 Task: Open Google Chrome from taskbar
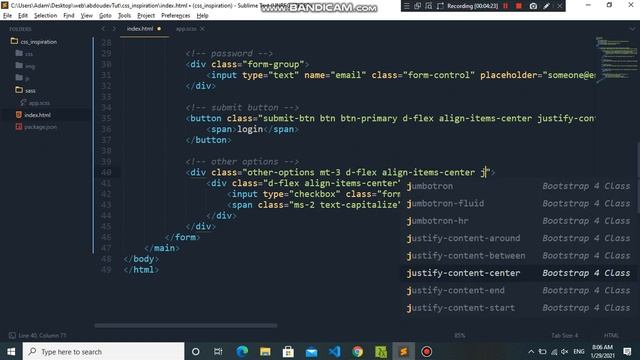(x=358, y=351)
